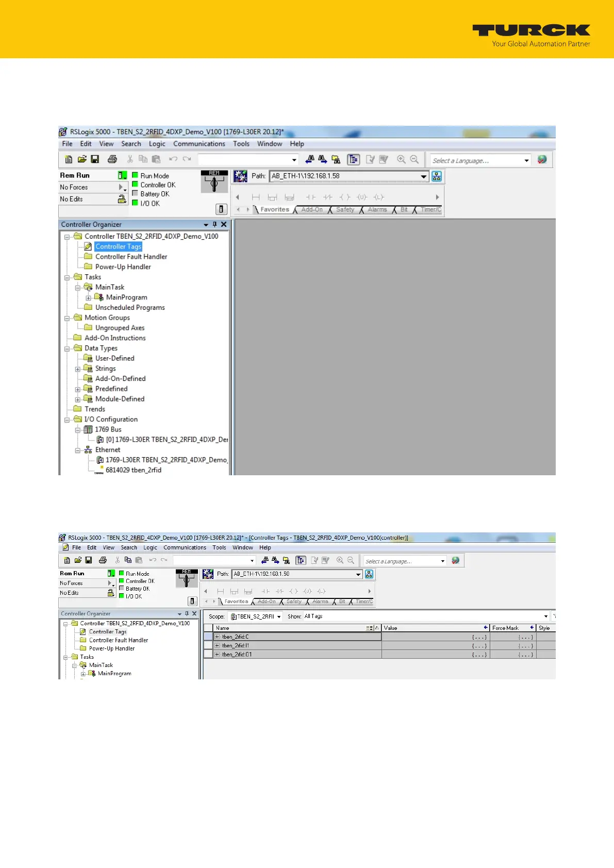Click Zoom Out magnifier in upper RSLogix toolbar

[414, 160]
